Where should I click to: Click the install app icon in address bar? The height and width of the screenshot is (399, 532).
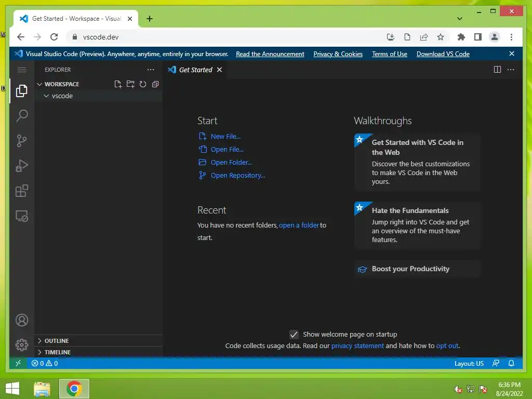(391, 37)
